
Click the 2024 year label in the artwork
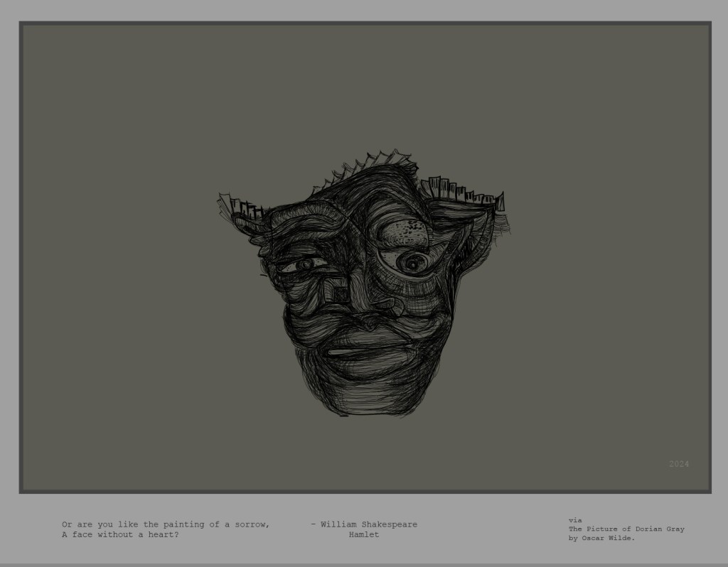[678, 464]
